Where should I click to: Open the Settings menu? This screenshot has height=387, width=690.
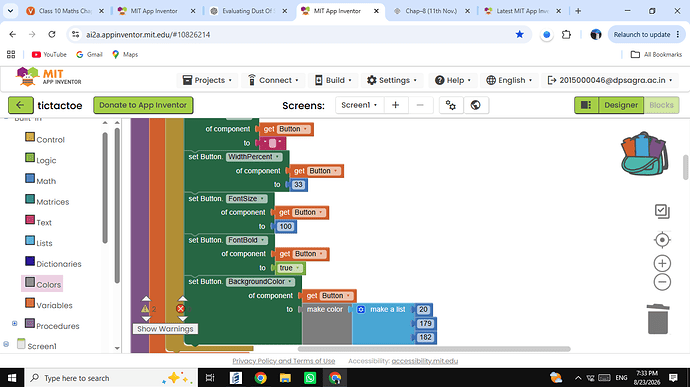pos(392,80)
